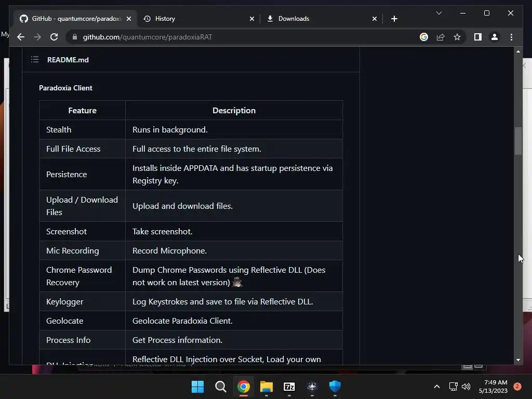Open the Chrome three-dot menu
Image resolution: width=532 pixels, height=399 pixels.
click(511, 37)
